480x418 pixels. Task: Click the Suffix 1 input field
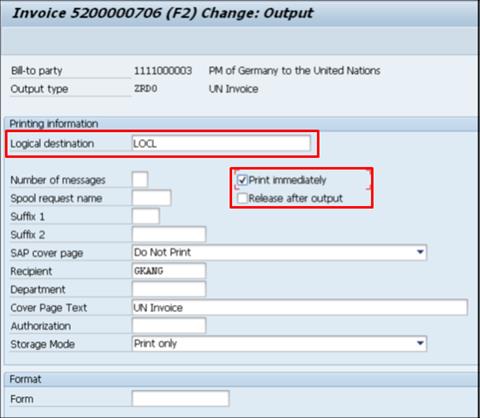[x=146, y=216]
